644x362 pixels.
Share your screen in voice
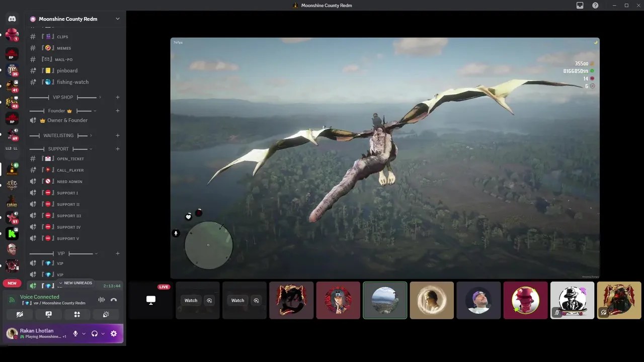[x=48, y=314]
